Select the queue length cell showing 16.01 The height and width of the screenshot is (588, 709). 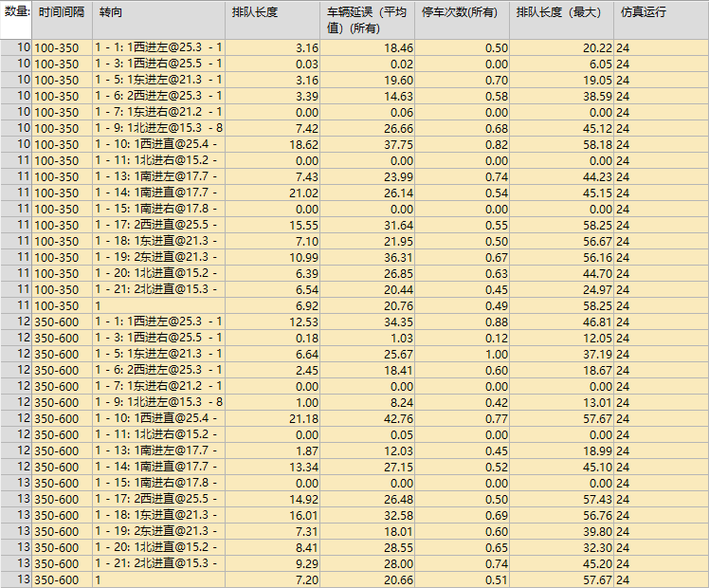[273, 515]
